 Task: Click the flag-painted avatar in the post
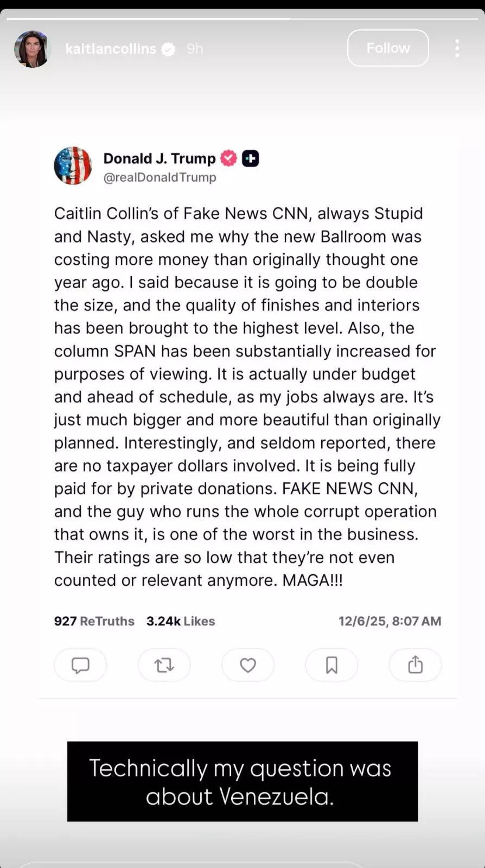(73, 165)
